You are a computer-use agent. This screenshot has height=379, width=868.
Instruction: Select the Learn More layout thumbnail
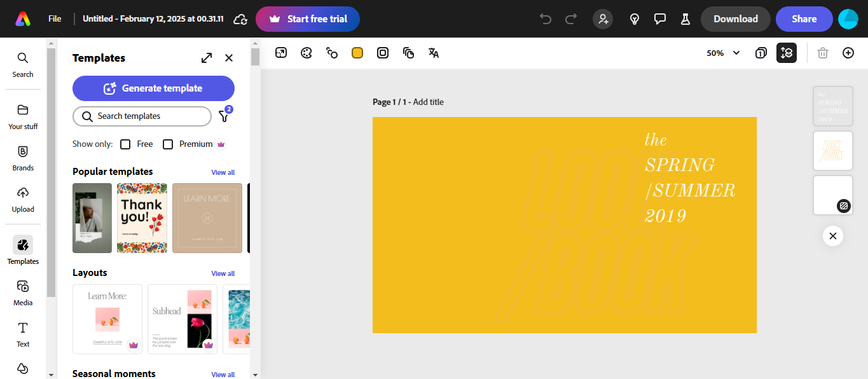(x=107, y=319)
